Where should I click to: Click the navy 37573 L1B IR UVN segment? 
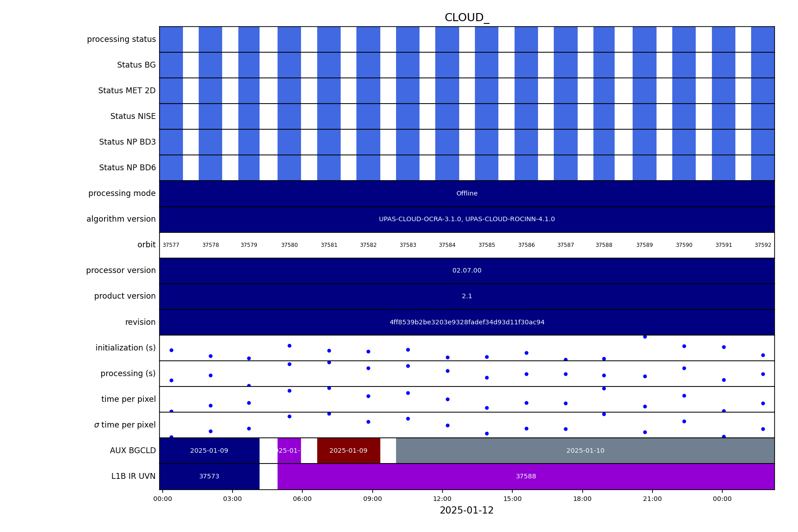209,476
